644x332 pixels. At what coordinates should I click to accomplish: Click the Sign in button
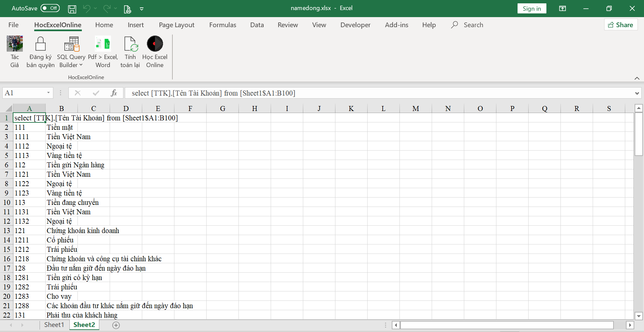pyautogui.click(x=532, y=8)
